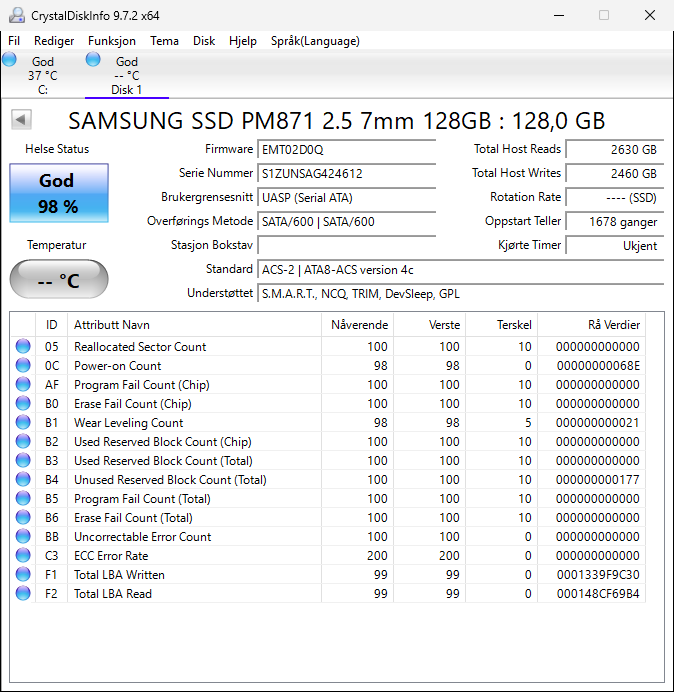The height and width of the screenshot is (692, 674).
Task: Click status orb of Used Reserved Block Count (Total)
Action: click(23, 460)
